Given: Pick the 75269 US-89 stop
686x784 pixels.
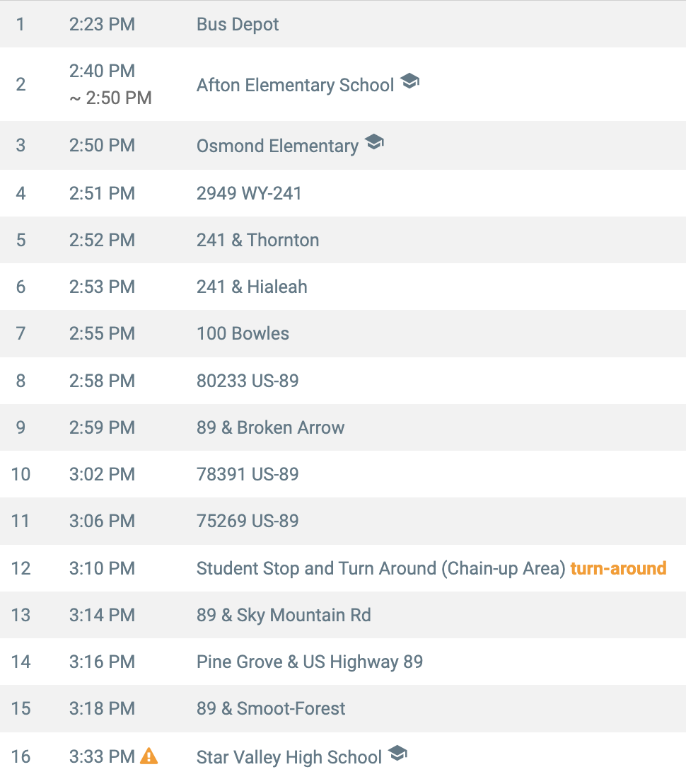Looking at the screenshot, I should pyautogui.click(x=343, y=521).
